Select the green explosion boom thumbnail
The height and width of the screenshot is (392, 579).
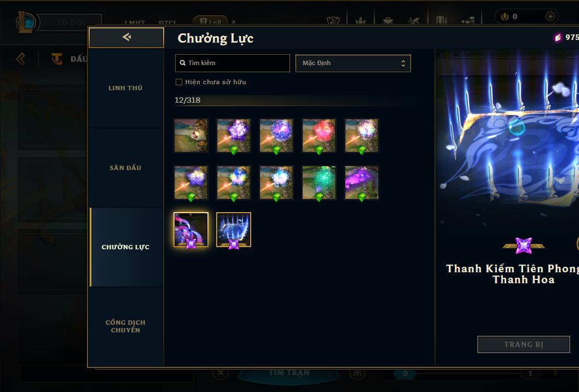coord(319,182)
